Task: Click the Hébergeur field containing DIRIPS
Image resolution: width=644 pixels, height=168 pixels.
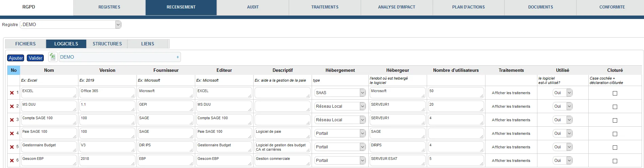Action: pos(398,147)
